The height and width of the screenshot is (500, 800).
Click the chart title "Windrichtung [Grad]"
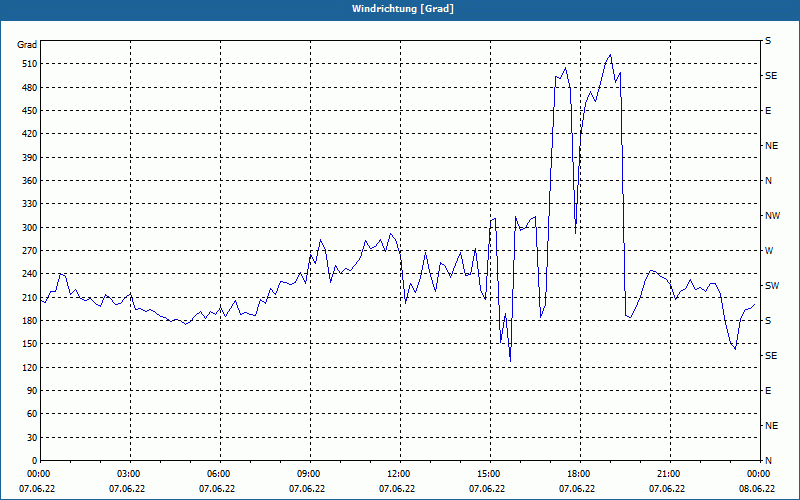point(403,9)
